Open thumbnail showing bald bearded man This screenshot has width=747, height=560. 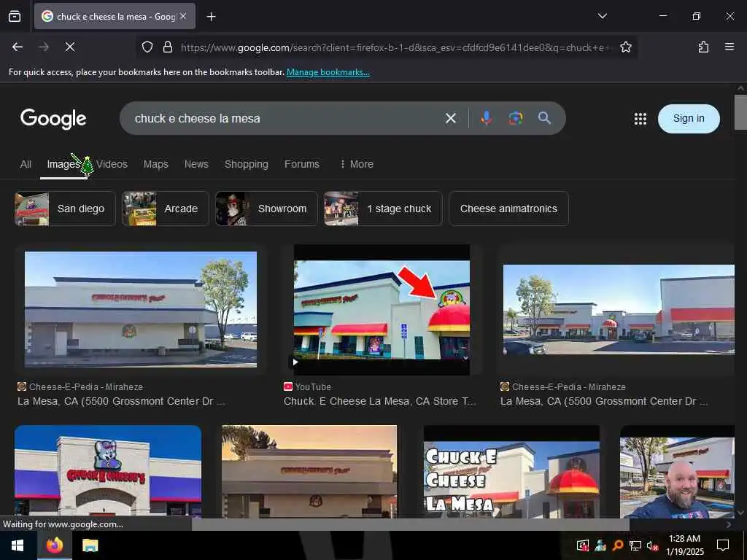coord(677,471)
